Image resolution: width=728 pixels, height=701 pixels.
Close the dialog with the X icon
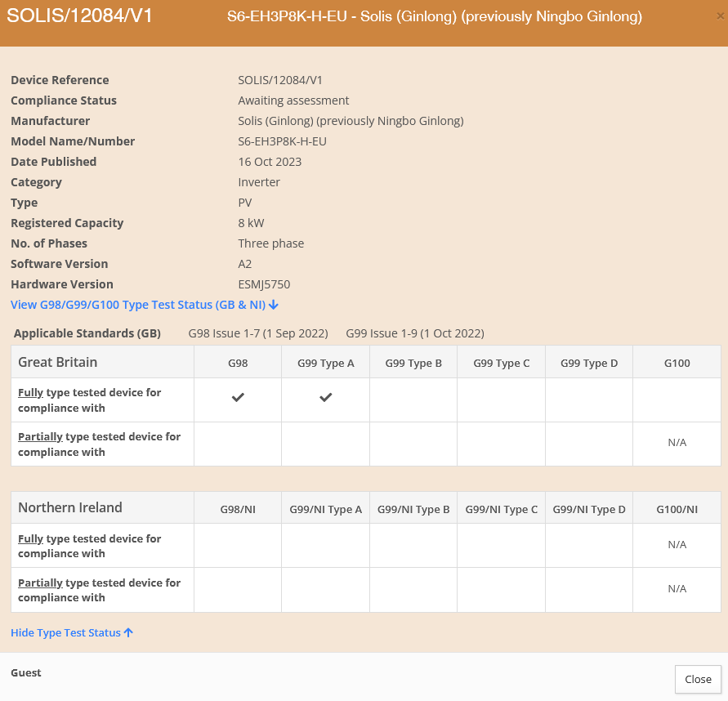720,16
